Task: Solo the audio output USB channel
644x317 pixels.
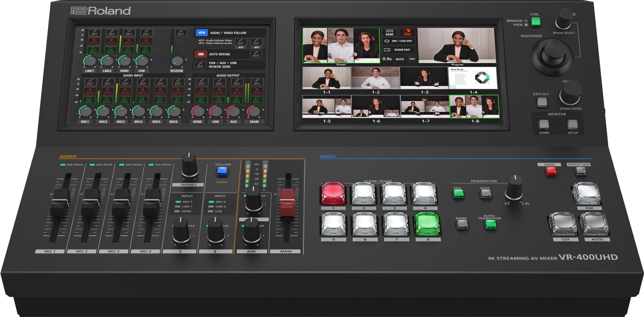Action: click(219, 100)
